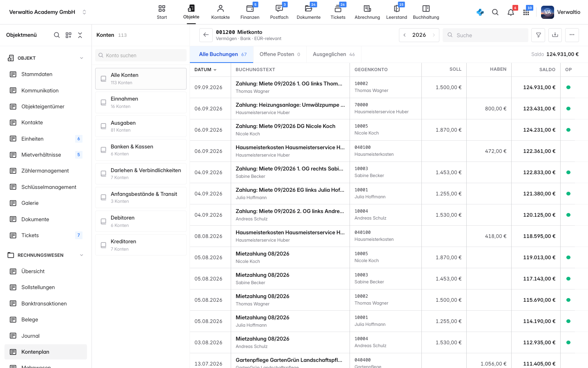Collapse the OBJEKT menu section

click(82, 58)
